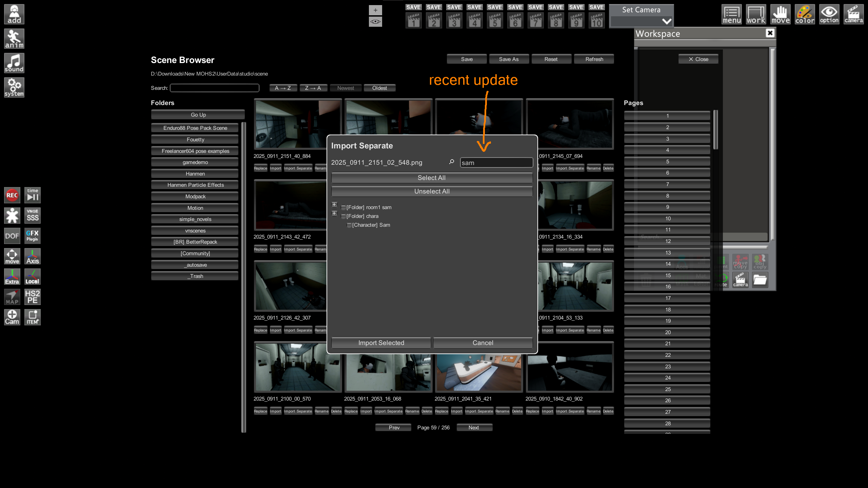The image size is (868, 488).
Task: Expand the [Folder] chara tree node
Action: pos(334,213)
